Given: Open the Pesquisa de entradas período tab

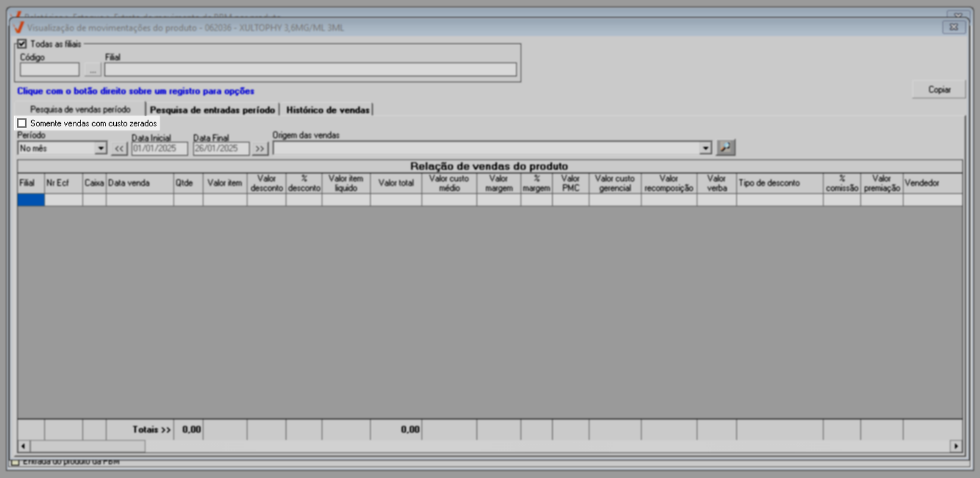Looking at the screenshot, I should click(212, 110).
